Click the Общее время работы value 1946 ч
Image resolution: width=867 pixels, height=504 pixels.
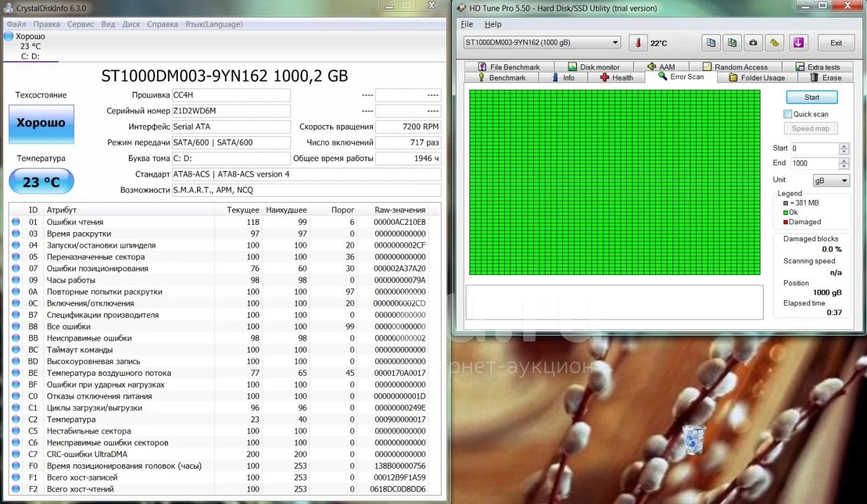[408, 159]
